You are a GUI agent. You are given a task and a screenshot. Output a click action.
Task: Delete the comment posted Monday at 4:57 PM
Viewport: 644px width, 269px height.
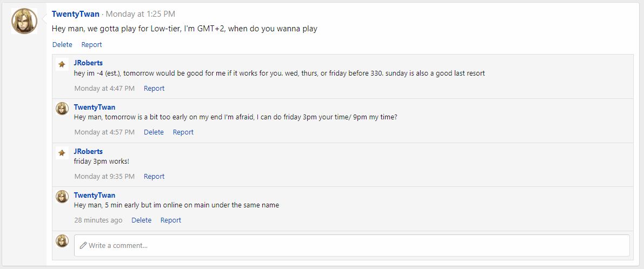pyautogui.click(x=154, y=132)
